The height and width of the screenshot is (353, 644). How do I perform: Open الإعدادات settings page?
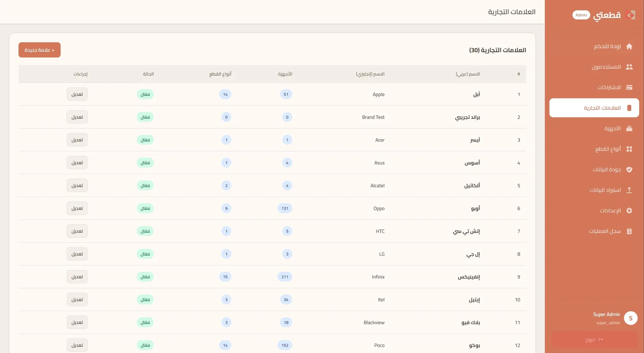point(594,211)
